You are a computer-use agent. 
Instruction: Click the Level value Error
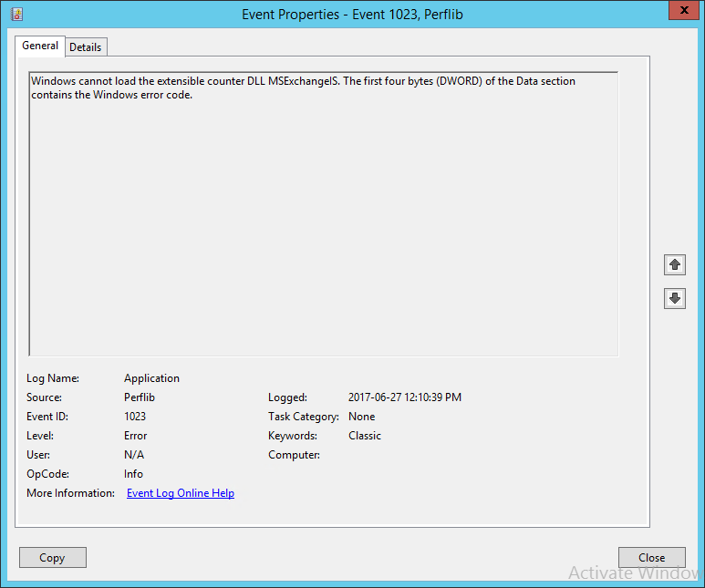pyautogui.click(x=136, y=436)
